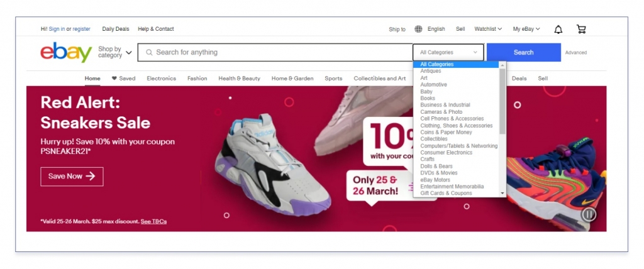Screen dimensions: 644x269
Task: Open the Home & Garden tab
Action: 292,78
